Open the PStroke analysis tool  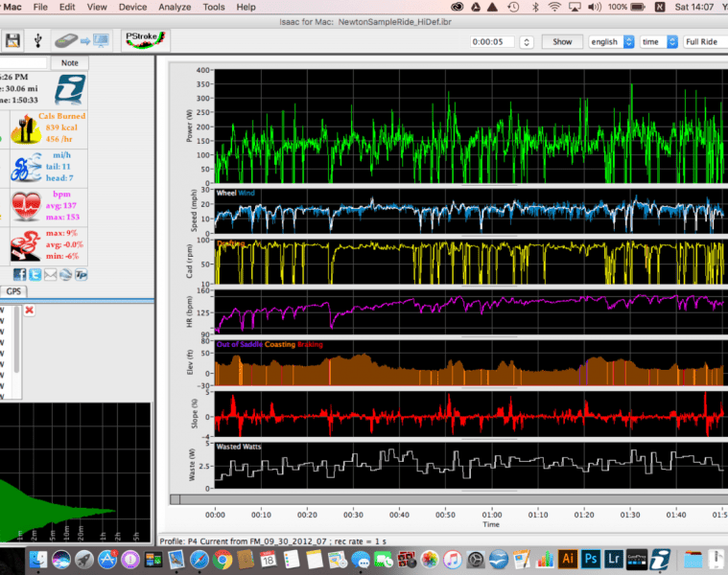(145, 40)
